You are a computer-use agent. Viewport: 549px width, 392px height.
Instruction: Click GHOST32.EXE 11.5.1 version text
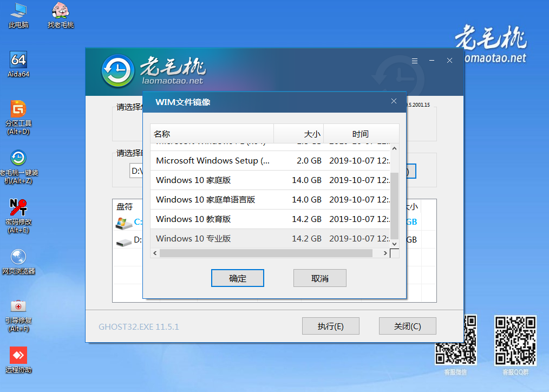coord(139,327)
